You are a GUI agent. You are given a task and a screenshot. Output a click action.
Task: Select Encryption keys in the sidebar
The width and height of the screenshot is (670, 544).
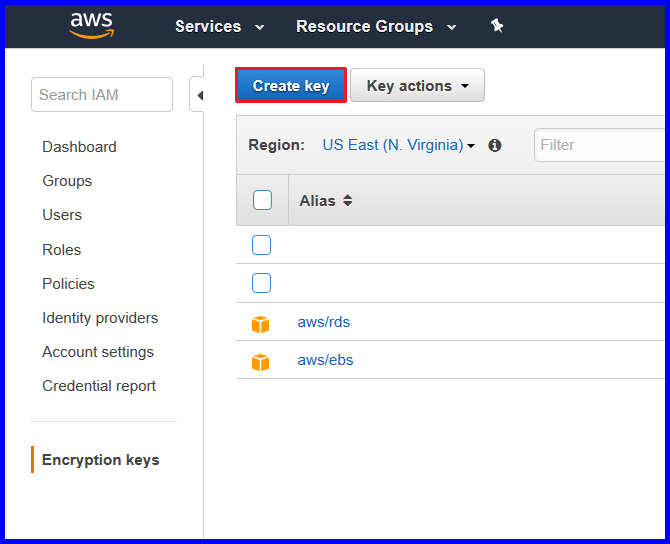coord(100,460)
